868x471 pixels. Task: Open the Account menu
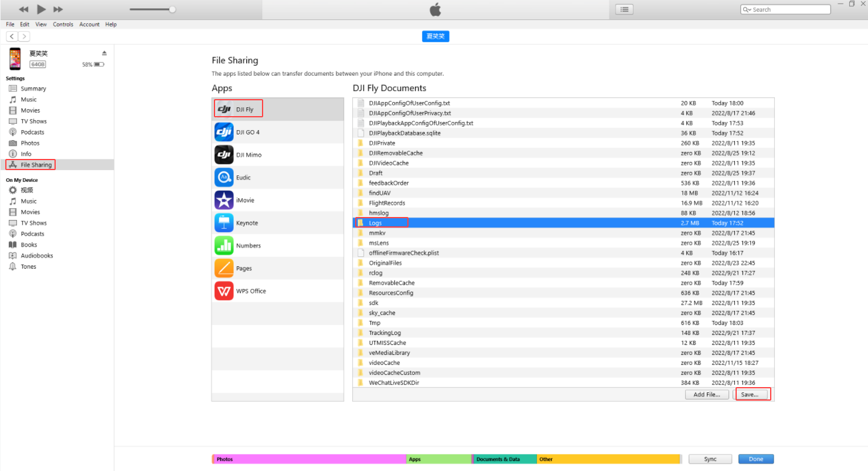click(89, 24)
